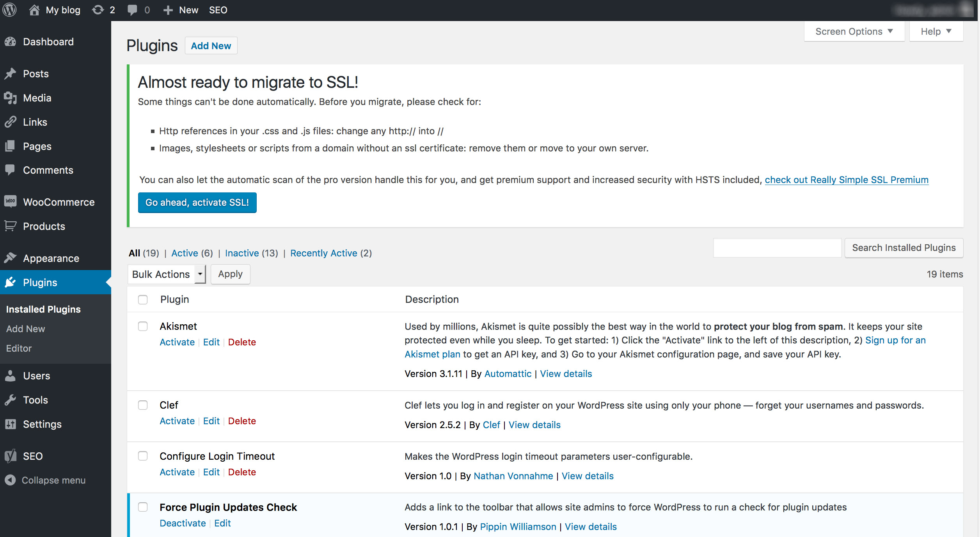Check the Akismet plugin checkbox
This screenshot has height=537, width=980.
tap(143, 326)
